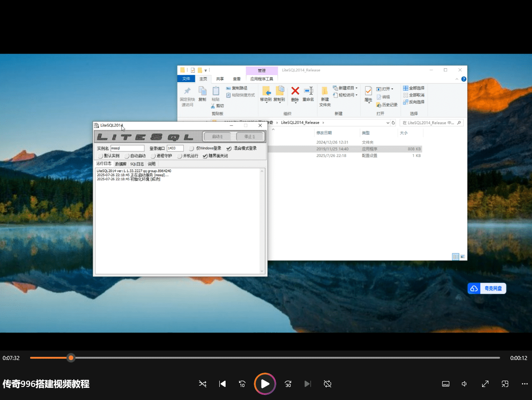Screen dimensions: 532x400
Task: Click the red delete X icon in ribbon
Action: [x=295, y=91]
